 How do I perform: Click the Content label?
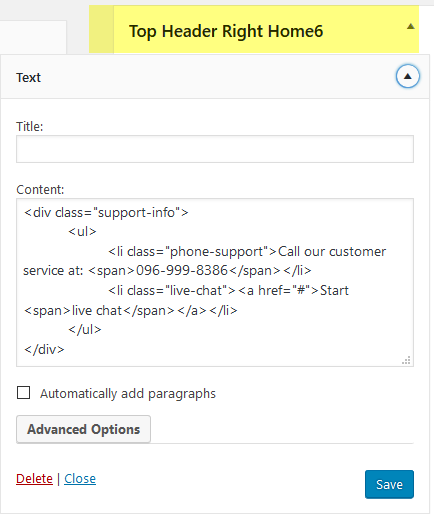point(40,190)
